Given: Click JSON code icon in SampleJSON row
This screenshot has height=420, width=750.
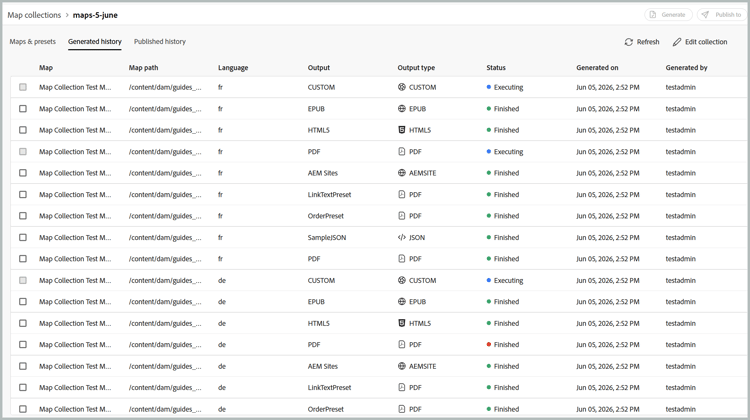Looking at the screenshot, I should click(x=402, y=237).
